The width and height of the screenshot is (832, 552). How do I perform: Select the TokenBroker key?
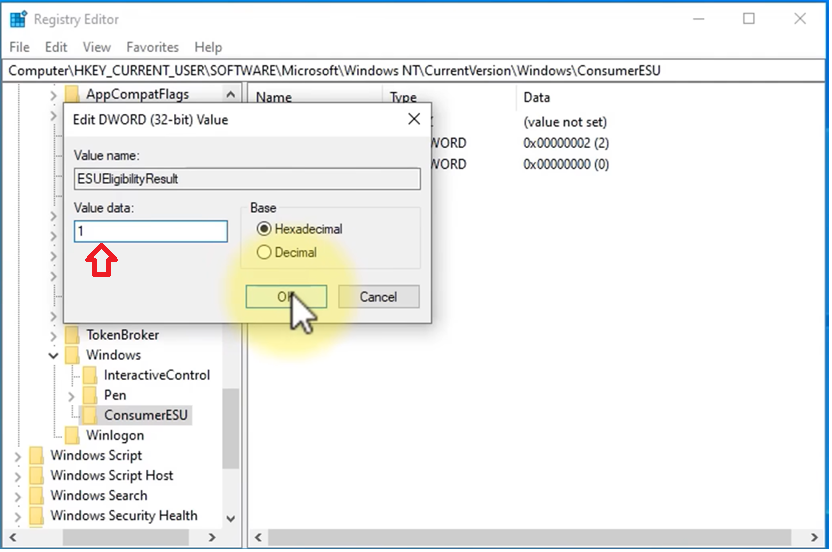[x=123, y=335]
